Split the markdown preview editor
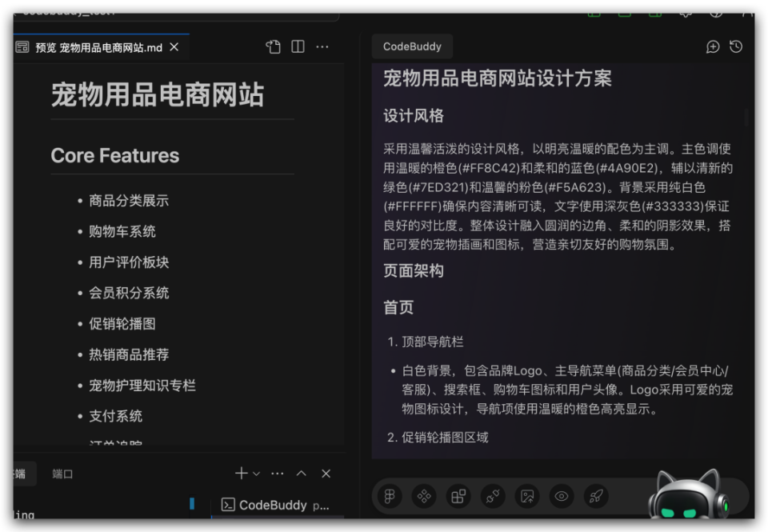 [297, 46]
